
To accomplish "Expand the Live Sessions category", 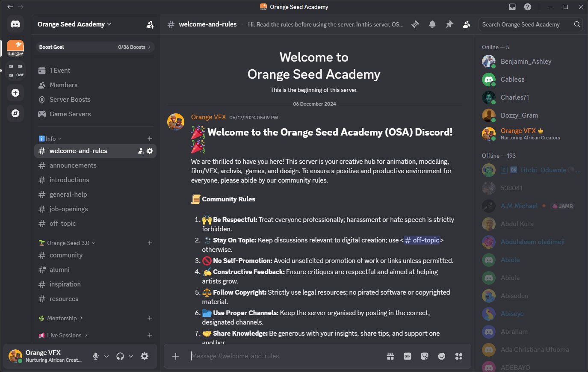I will point(64,335).
